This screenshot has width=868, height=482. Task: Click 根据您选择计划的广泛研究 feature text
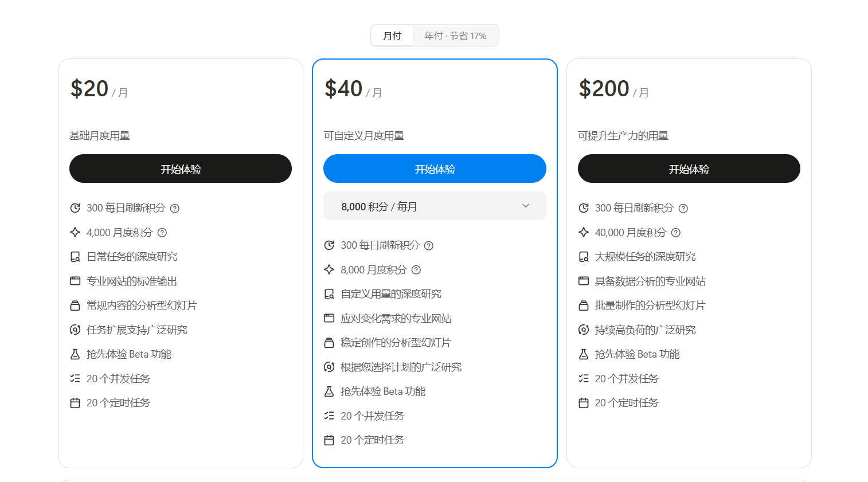[x=401, y=367]
